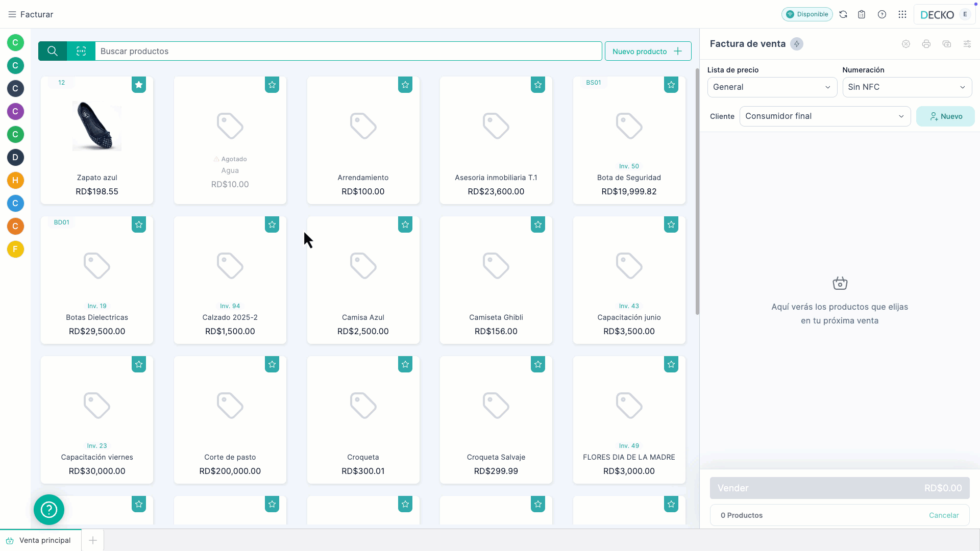
Task: Toggle favorite star on Arrendamiento
Action: [405, 85]
